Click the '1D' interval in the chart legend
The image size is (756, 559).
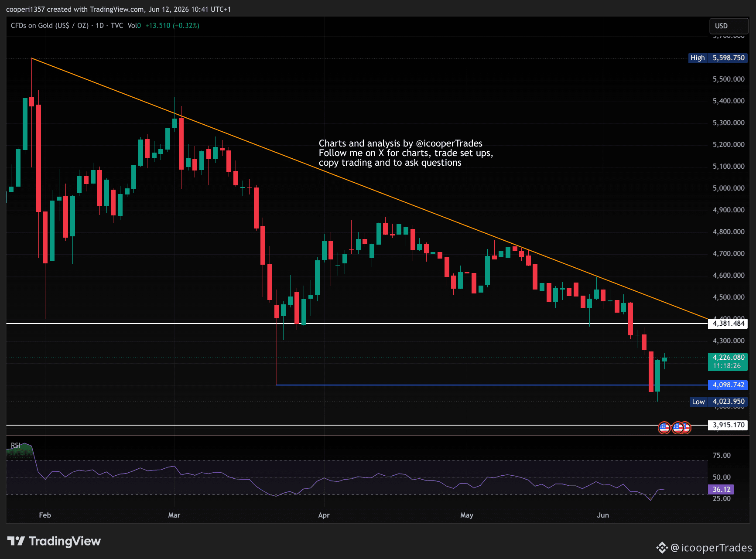tap(100, 26)
